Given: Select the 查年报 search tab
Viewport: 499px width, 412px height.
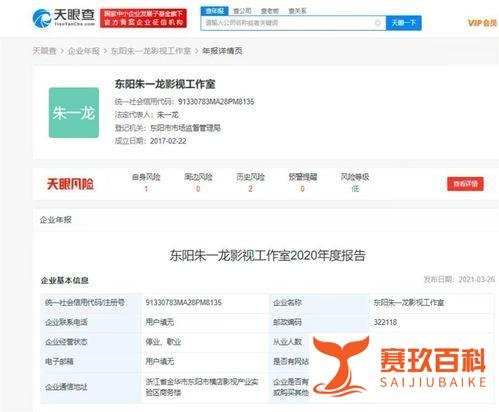Looking at the screenshot, I should click(x=214, y=11).
